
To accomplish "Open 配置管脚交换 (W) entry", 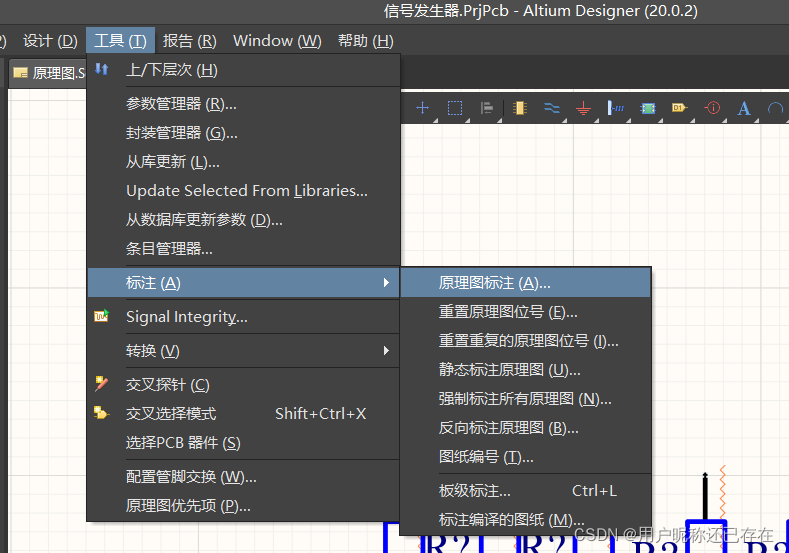I will click(244, 477).
